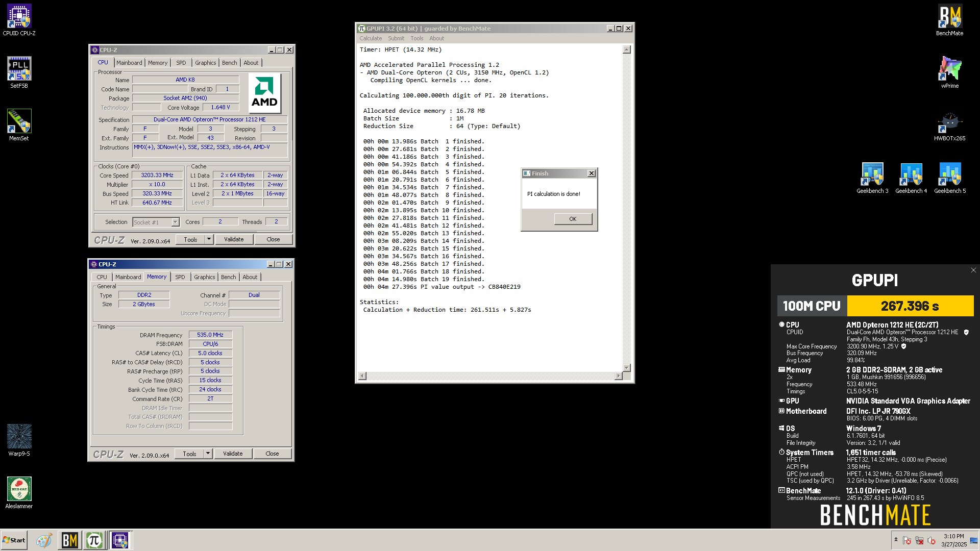
Task: Click GPUPI vertical scrollbar down arrow
Action: pos(627,367)
